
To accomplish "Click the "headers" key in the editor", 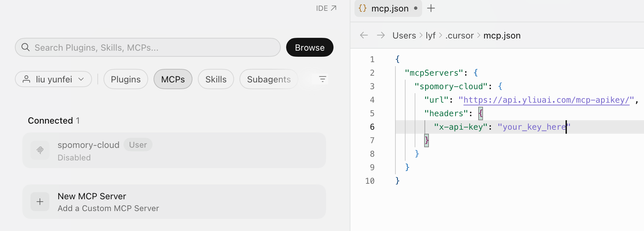I will [446, 113].
